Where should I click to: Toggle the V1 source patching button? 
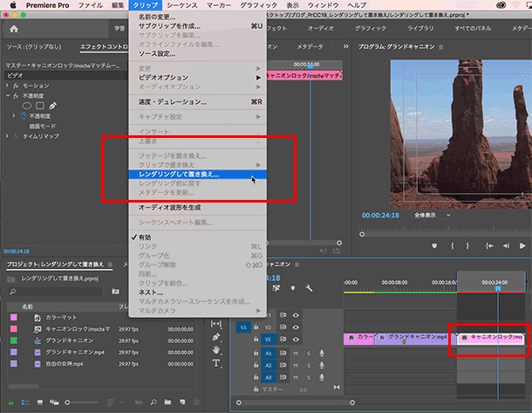pyautogui.click(x=243, y=327)
